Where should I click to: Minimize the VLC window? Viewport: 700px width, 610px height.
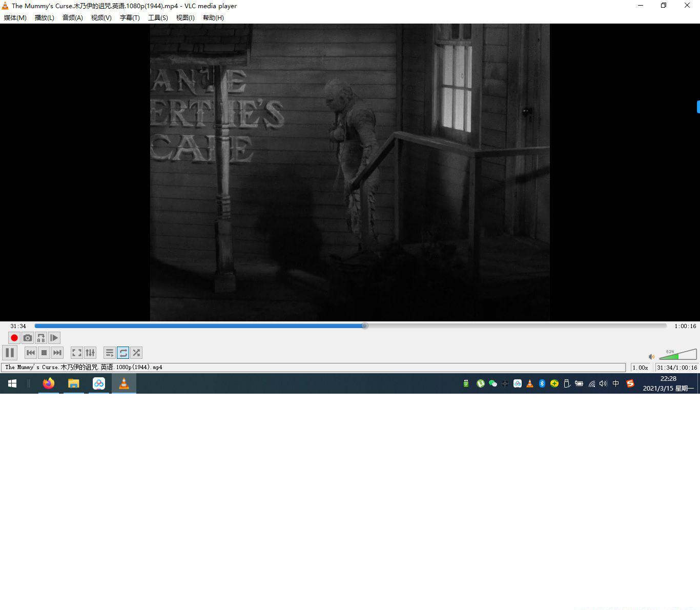click(x=641, y=6)
